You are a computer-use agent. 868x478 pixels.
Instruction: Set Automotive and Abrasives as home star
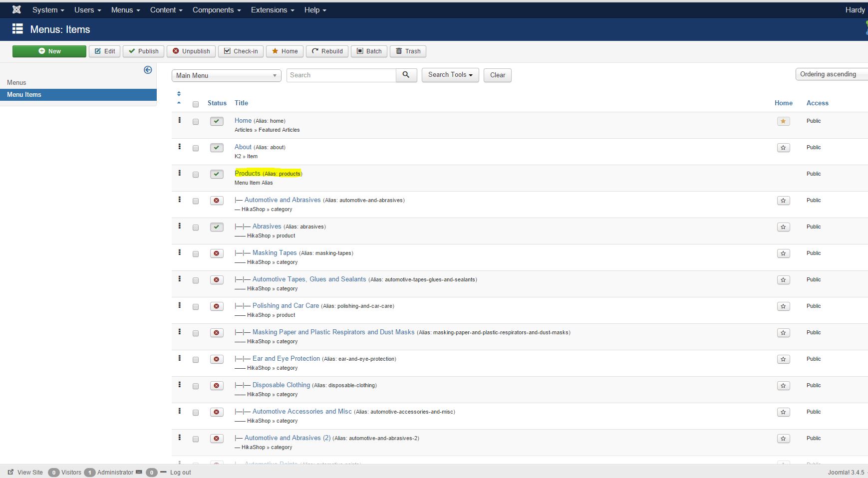pyautogui.click(x=783, y=201)
